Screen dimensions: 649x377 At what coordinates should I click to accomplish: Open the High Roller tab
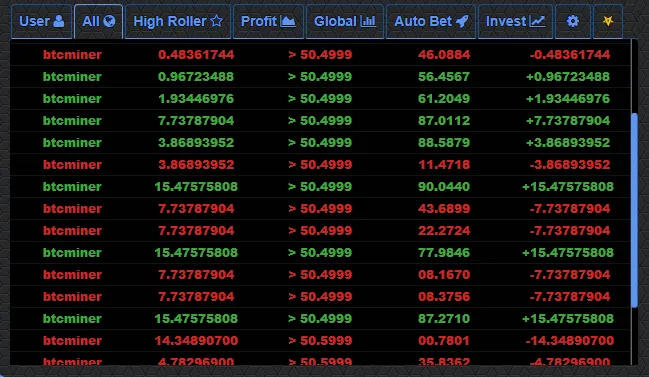[178, 22]
